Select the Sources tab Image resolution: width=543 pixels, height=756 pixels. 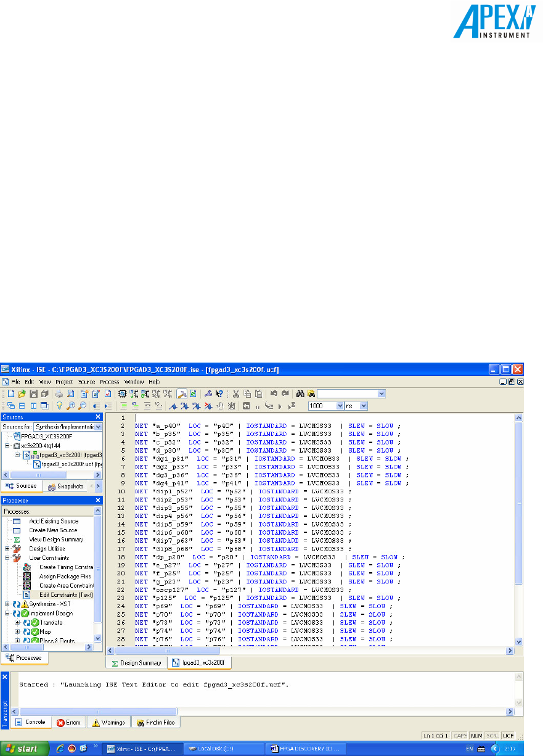[22, 486]
